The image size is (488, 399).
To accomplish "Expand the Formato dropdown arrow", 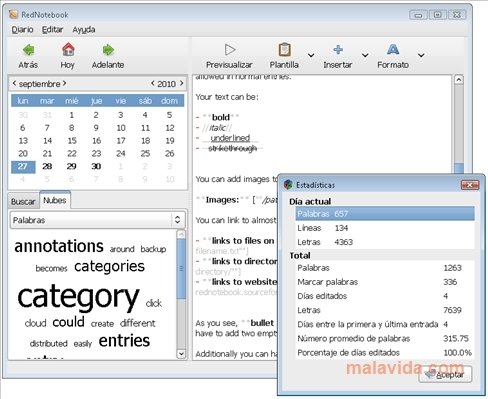I will point(421,55).
